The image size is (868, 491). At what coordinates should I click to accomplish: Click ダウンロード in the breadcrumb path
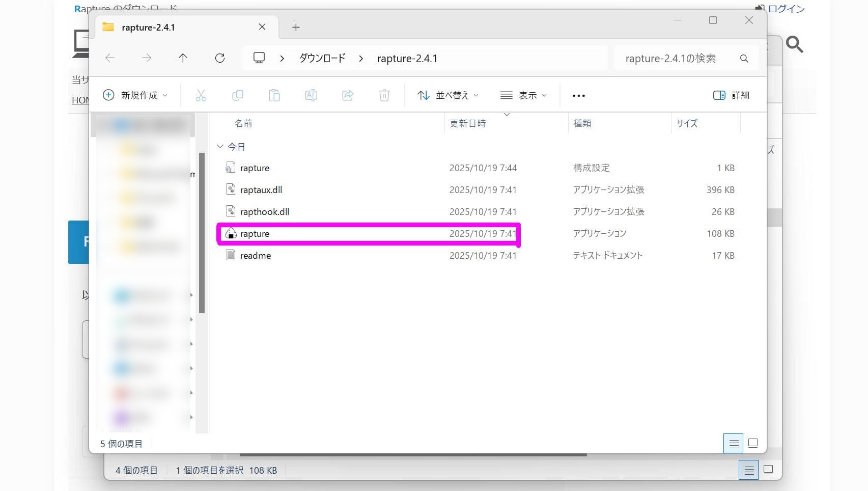[x=322, y=58]
